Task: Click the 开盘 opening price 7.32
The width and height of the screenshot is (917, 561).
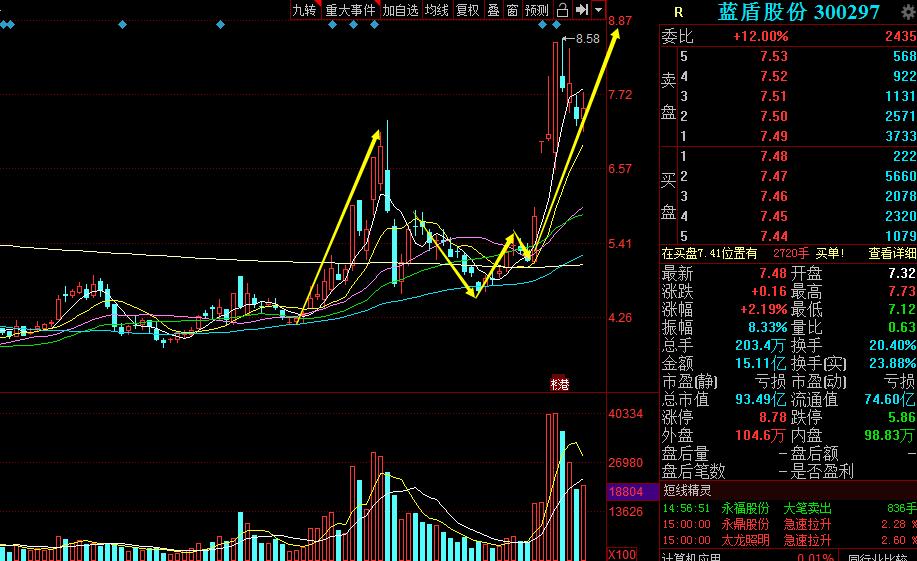Action: [902, 273]
